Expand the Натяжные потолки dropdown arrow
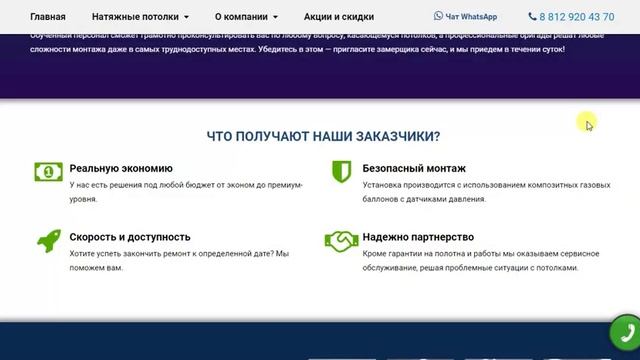Screen dimensions: 640x360 [x=187, y=17]
